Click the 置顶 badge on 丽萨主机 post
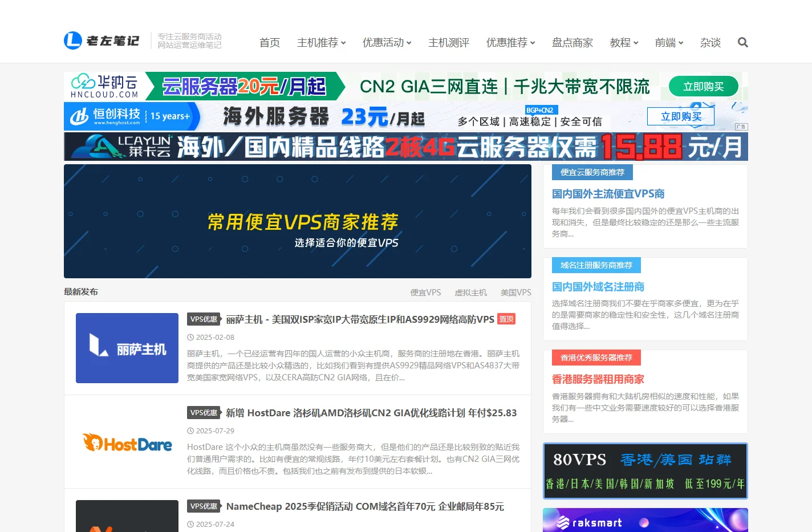Screen dimensions: 812x532 [506, 319]
